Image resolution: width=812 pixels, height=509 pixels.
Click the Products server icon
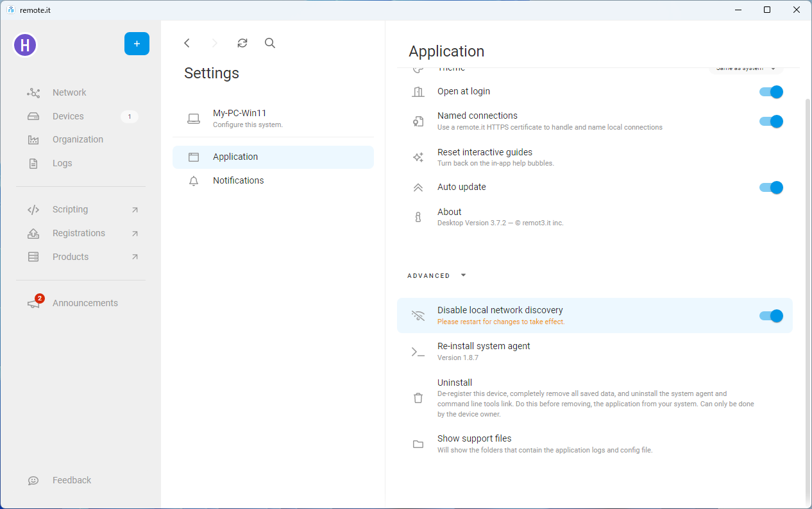pyautogui.click(x=33, y=257)
